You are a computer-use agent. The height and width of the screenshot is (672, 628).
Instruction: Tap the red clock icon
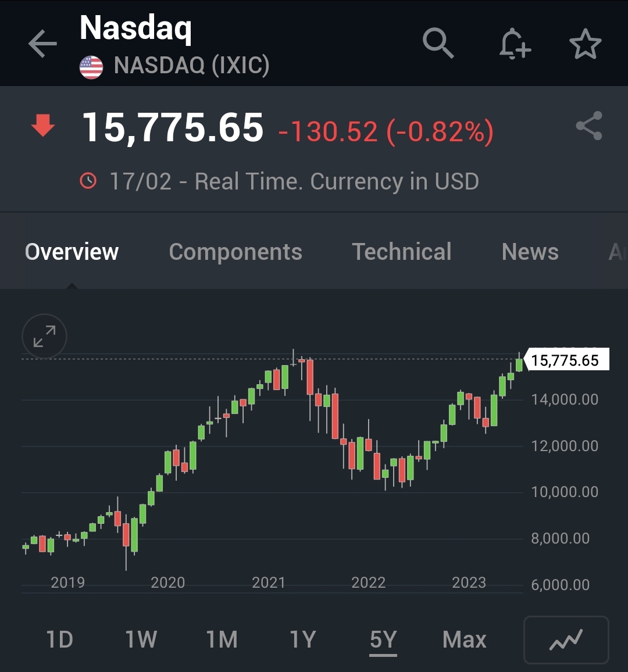click(x=88, y=180)
